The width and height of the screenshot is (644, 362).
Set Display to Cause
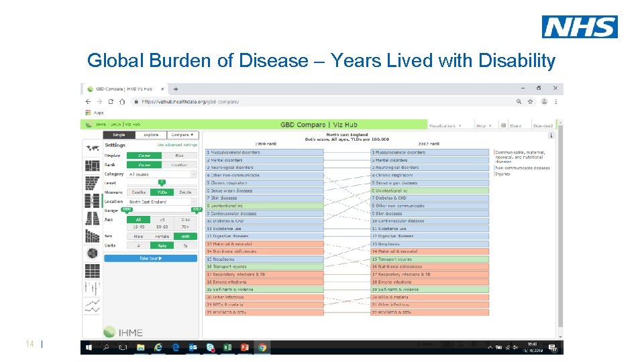[144, 156]
